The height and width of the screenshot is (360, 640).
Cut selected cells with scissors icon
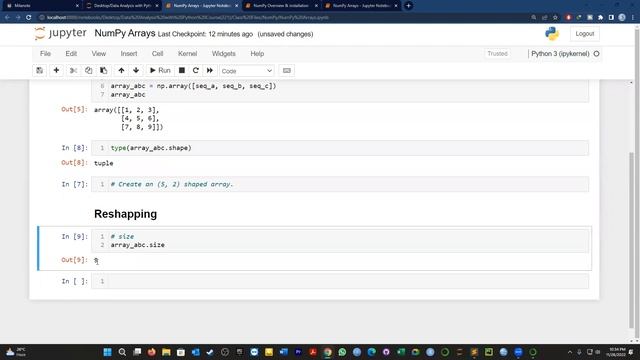73,71
